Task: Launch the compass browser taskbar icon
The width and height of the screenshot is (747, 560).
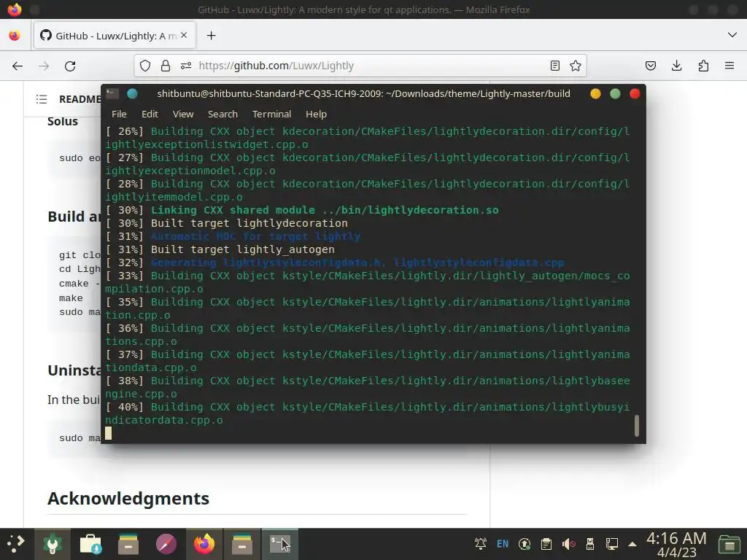Action: click(166, 544)
